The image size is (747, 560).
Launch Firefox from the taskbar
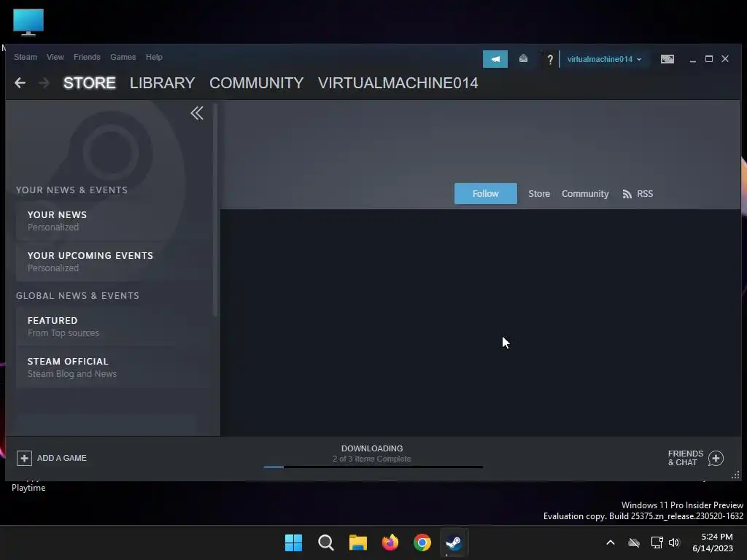pos(390,542)
